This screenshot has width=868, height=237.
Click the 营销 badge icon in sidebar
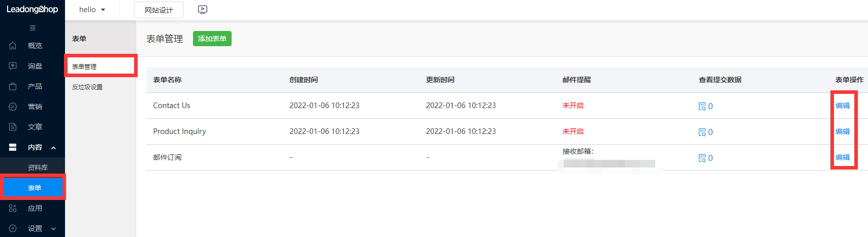pyautogui.click(x=13, y=107)
